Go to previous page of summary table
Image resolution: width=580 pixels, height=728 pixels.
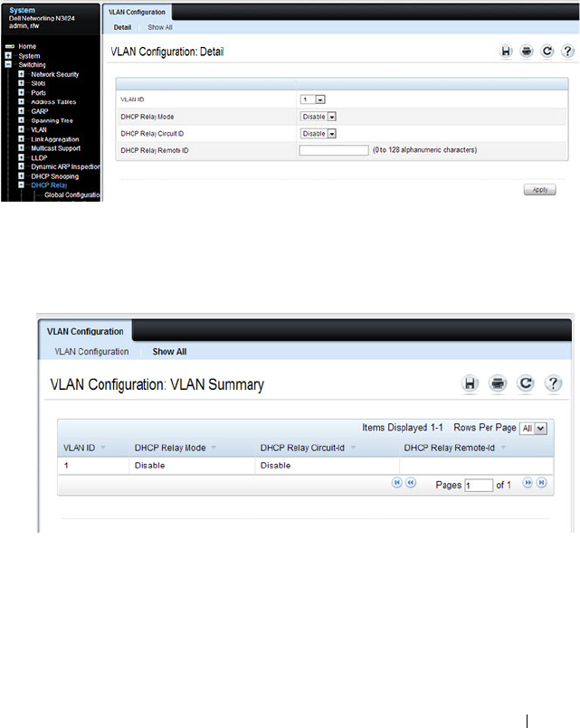pyautogui.click(x=411, y=483)
